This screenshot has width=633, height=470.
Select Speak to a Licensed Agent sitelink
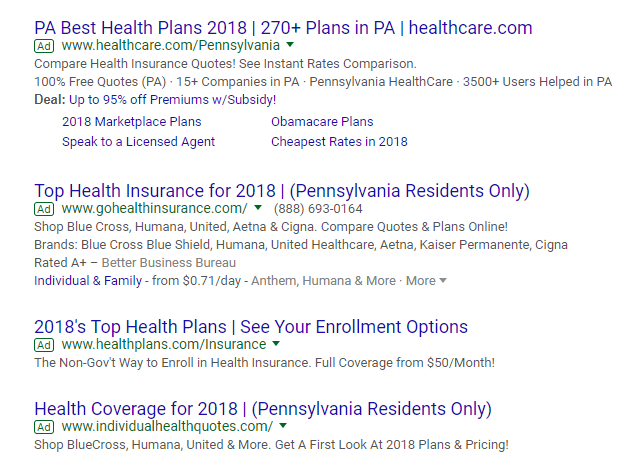138,142
